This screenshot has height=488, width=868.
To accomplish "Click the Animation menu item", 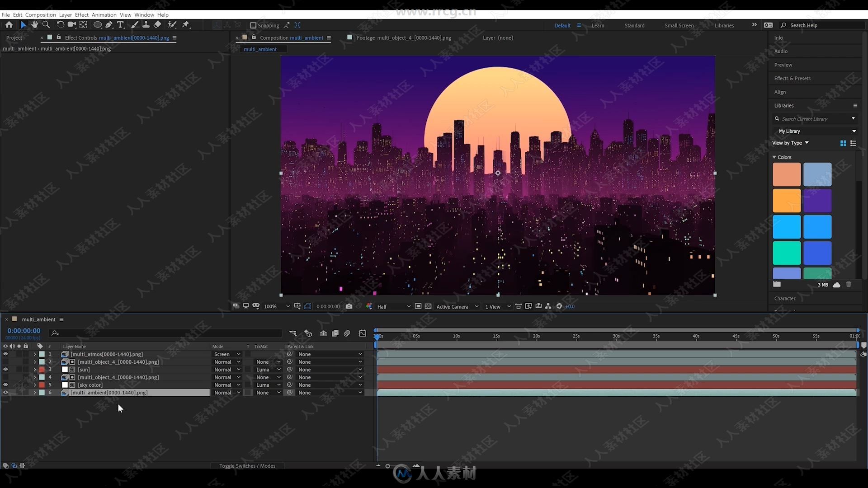I will [x=103, y=14].
